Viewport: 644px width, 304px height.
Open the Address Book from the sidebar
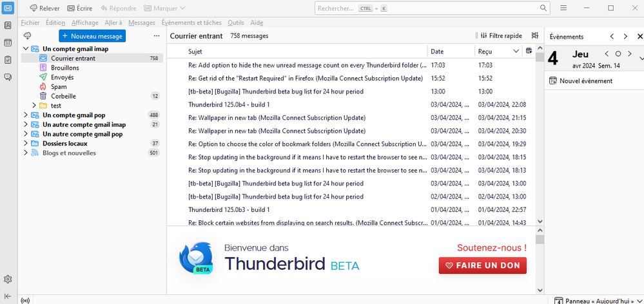pyautogui.click(x=8, y=26)
